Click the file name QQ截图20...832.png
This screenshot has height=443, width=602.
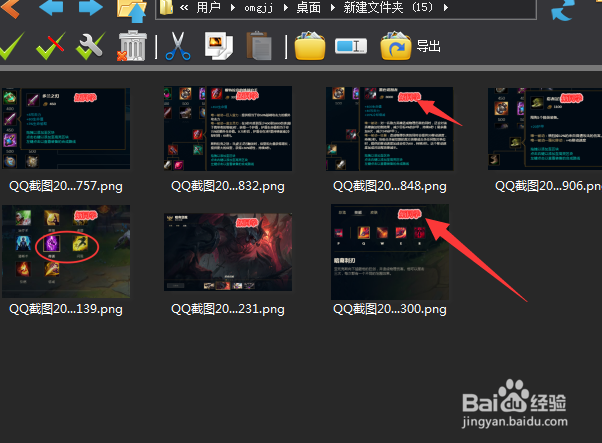pyautogui.click(x=228, y=186)
